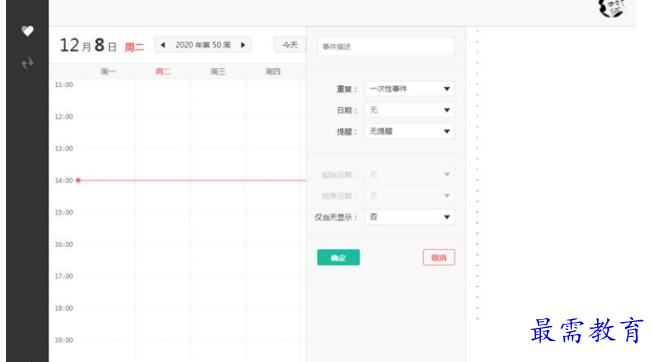This screenshot has width=652, height=362.
Task: Go to previous week with the left arrow
Action: coord(163,45)
